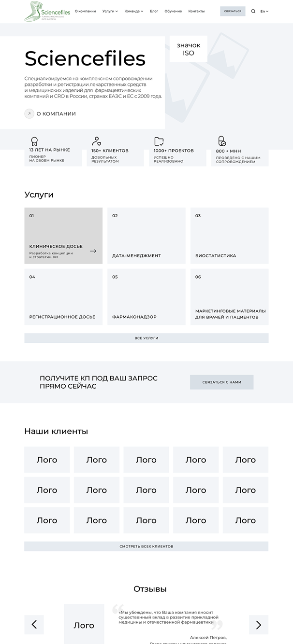
Task: Click the Все услуги button
Action: coord(146,338)
